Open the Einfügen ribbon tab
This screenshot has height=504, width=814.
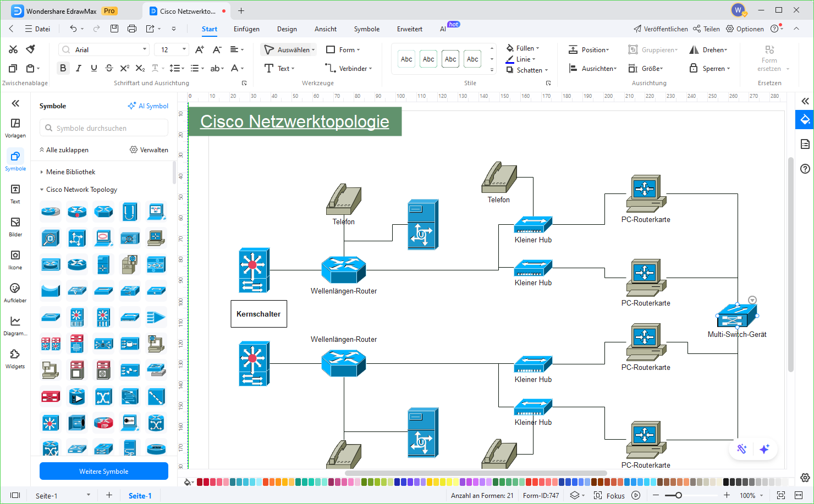click(246, 29)
